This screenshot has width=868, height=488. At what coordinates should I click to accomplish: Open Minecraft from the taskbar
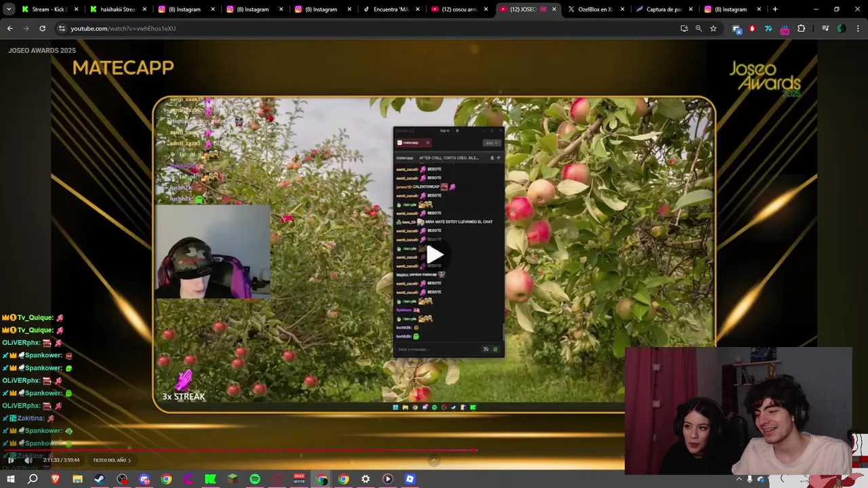[x=233, y=479]
